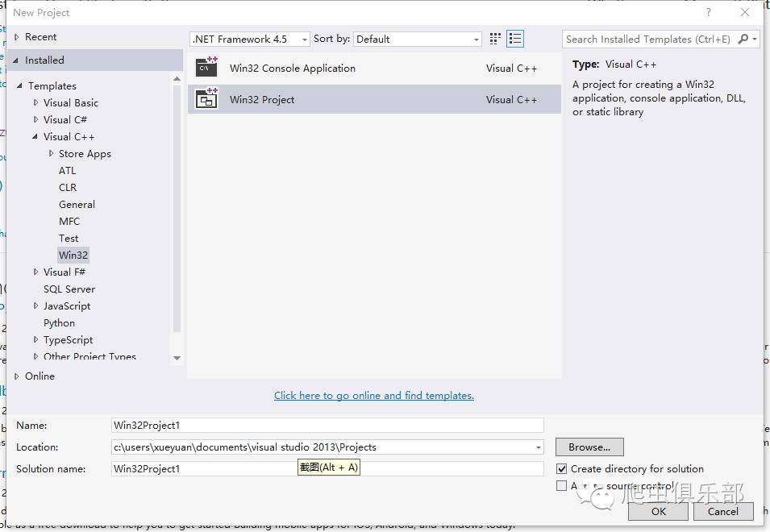Viewport: 770px width, 532px height.
Task: Click the search magnifier icon
Action: click(743, 39)
